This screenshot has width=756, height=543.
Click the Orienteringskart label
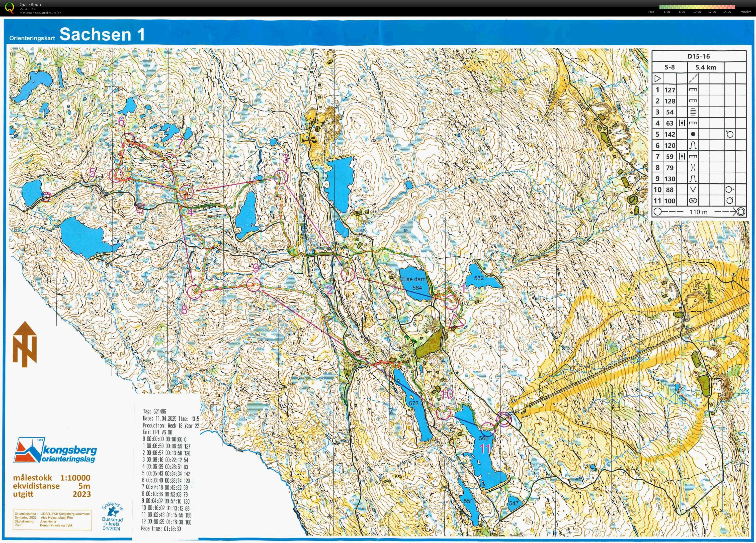pos(32,38)
